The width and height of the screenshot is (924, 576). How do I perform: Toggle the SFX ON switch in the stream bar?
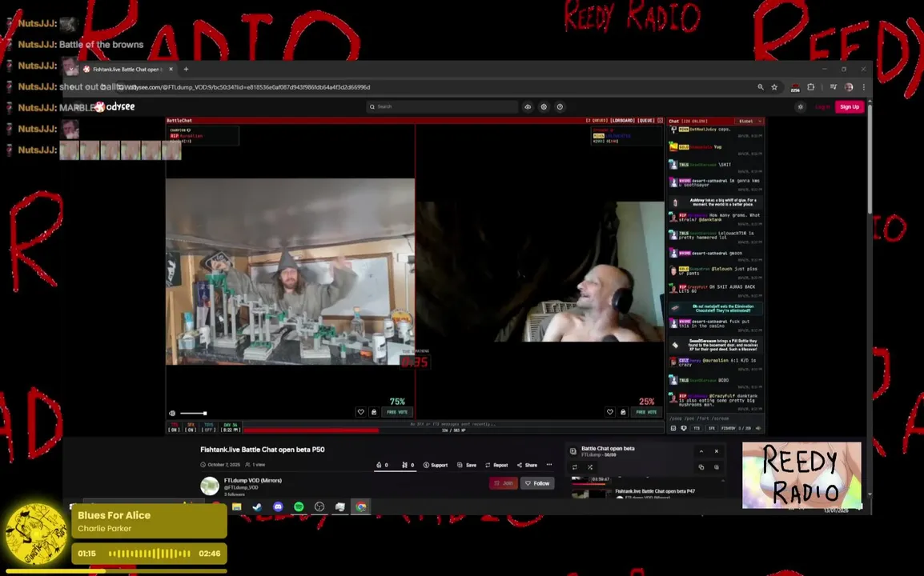(191, 427)
